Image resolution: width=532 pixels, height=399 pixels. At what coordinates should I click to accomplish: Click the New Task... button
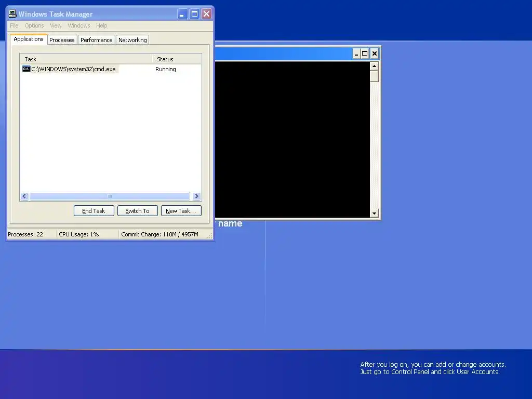(x=181, y=211)
